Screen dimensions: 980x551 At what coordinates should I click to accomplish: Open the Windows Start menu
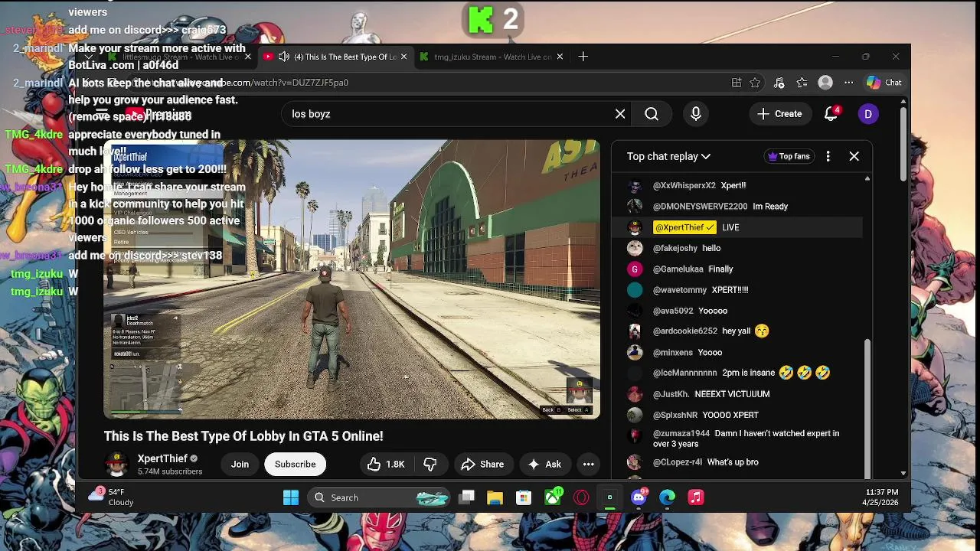(x=291, y=497)
